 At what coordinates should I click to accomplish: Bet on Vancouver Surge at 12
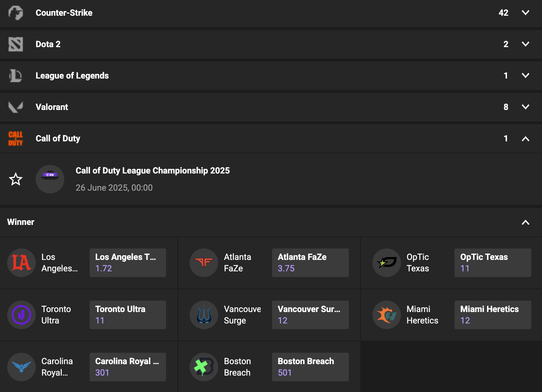tap(310, 315)
